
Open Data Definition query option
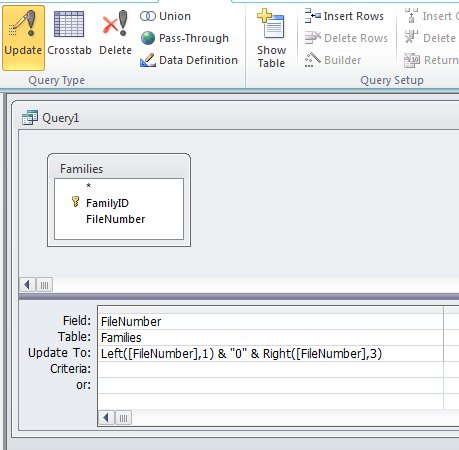[x=189, y=60]
